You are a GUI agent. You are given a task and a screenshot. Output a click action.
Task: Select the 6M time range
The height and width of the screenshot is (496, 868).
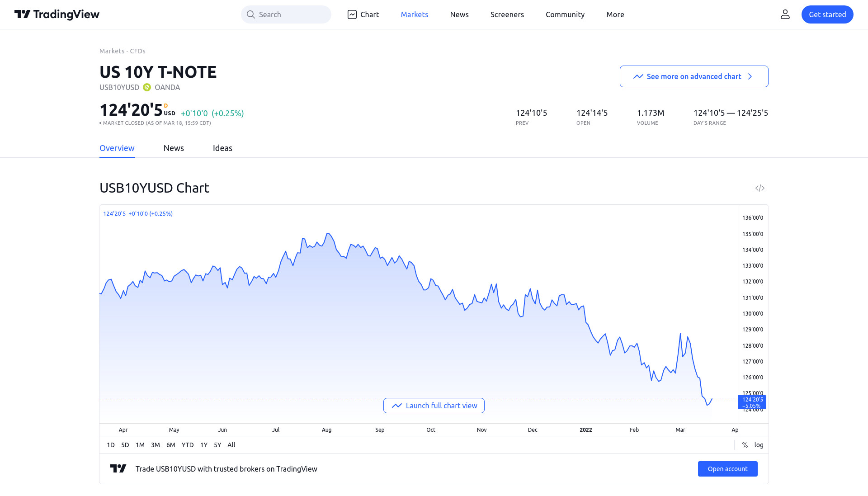171,445
